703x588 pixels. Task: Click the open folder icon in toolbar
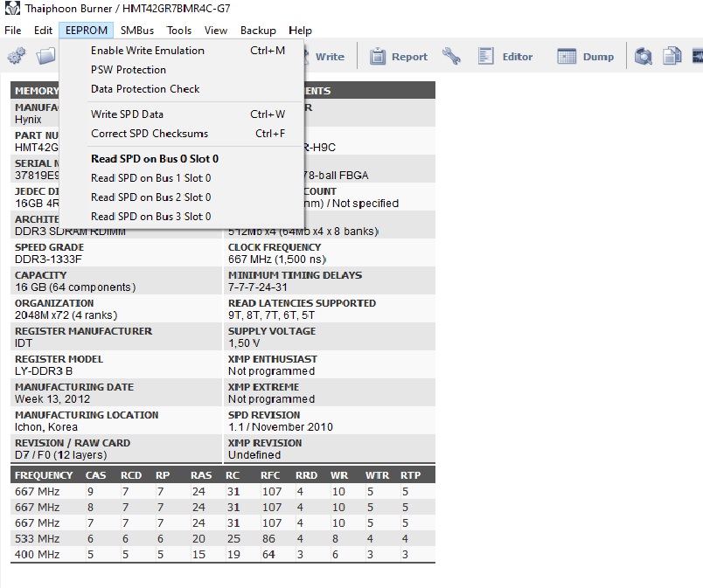45,57
